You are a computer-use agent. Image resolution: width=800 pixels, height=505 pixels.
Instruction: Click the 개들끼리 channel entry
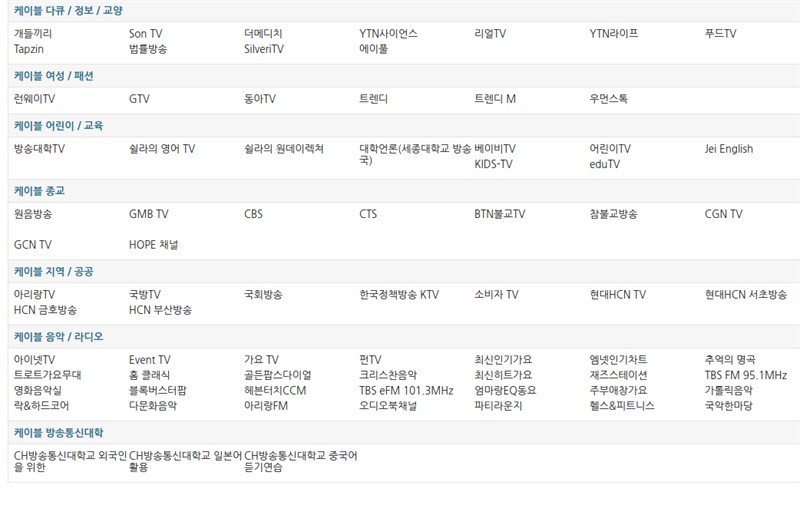click(33, 34)
